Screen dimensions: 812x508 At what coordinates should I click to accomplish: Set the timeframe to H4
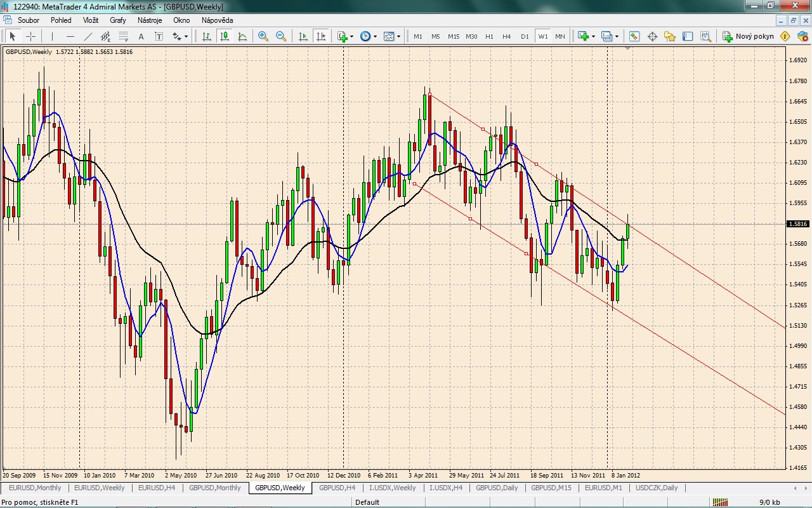pyautogui.click(x=506, y=36)
